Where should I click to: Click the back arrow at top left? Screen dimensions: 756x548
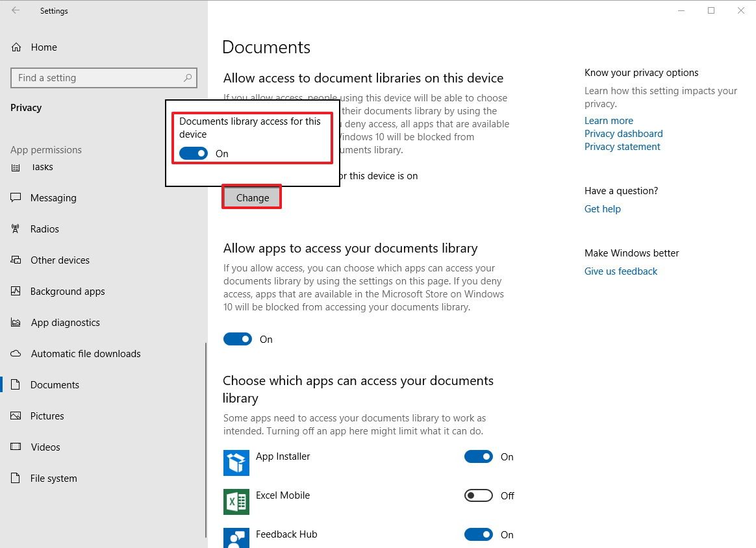click(15, 10)
